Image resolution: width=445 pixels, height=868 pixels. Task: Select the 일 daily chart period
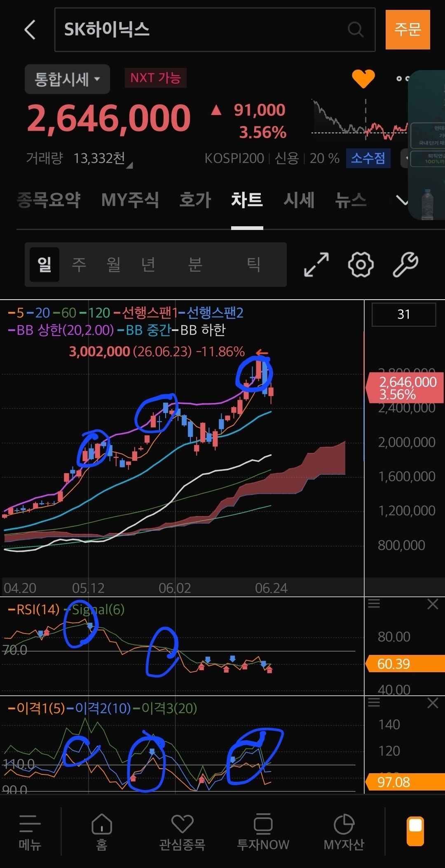click(44, 265)
